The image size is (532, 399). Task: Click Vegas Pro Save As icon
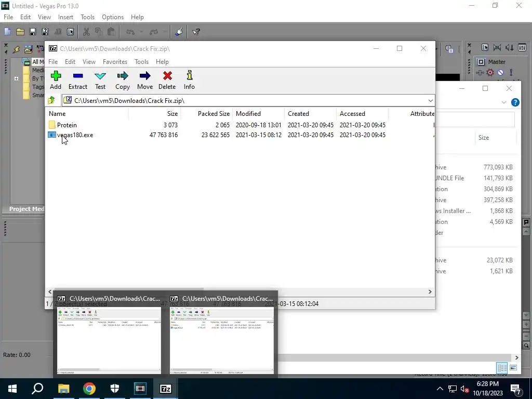[45, 32]
